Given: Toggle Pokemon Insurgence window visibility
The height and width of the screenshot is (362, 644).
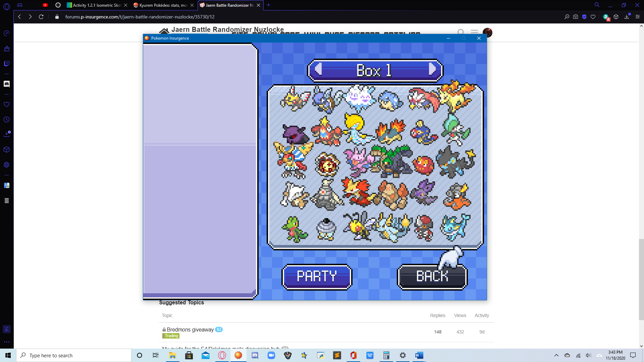Looking at the screenshot, I should coord(448,38).
